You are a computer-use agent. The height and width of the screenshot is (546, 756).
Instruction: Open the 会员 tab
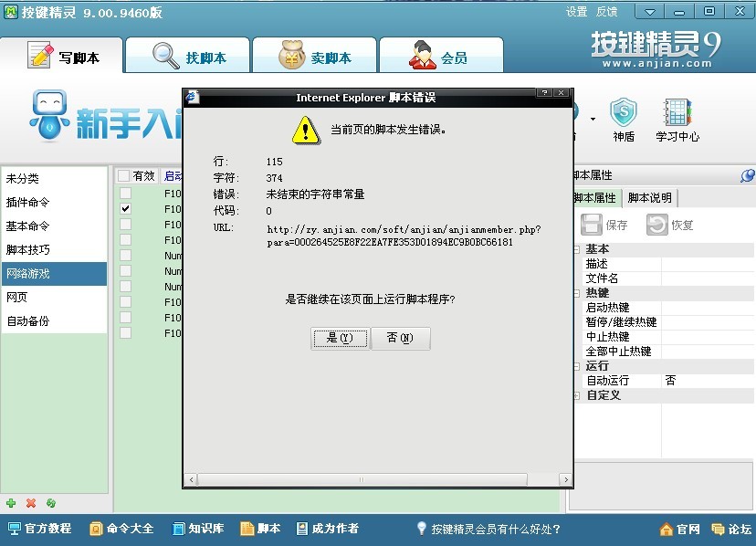(441, 57)
